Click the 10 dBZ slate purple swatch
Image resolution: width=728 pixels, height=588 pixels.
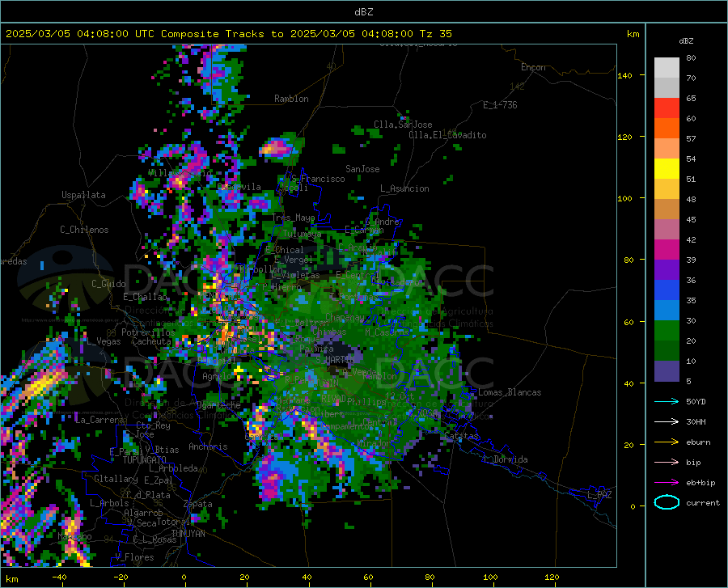pyautogui.click(x=667, y=371)
